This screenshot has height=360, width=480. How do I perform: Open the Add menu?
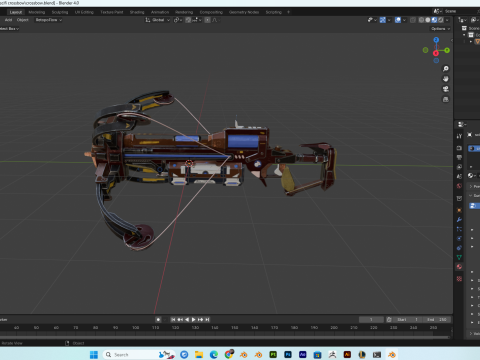[8, 20]
